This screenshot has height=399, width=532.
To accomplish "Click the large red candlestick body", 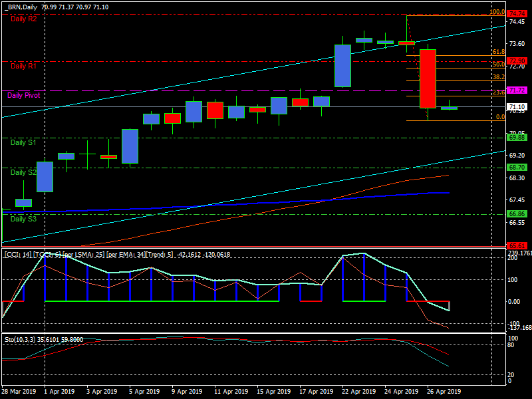I will 427,78.
